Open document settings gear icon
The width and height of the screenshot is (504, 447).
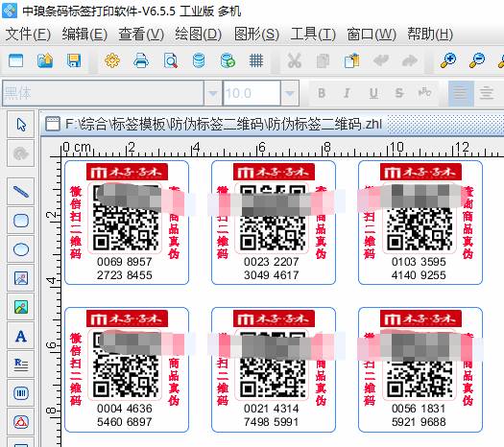[x=112, y=60]
